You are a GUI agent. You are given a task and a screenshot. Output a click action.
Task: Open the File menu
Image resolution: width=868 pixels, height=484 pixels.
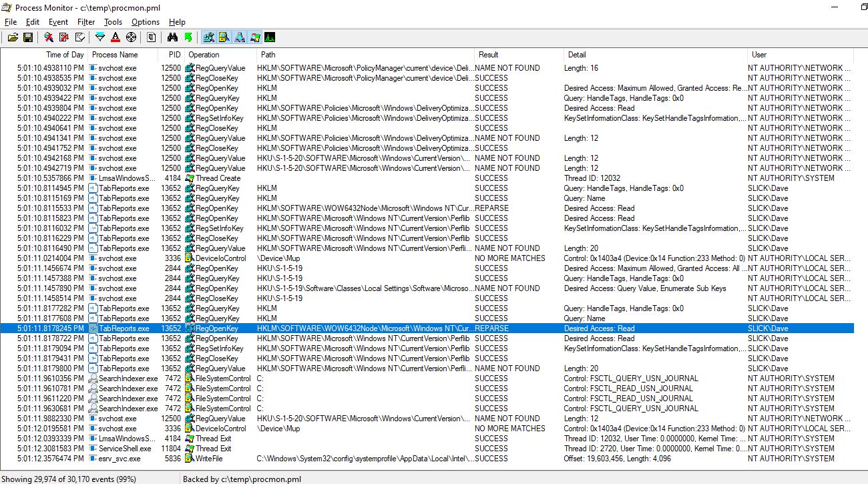11,22
